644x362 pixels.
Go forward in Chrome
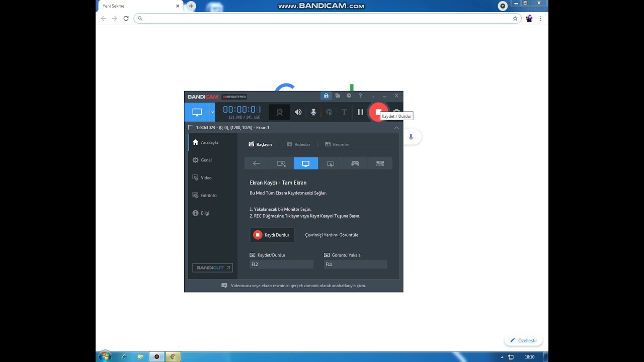click(x=115, y=18)
